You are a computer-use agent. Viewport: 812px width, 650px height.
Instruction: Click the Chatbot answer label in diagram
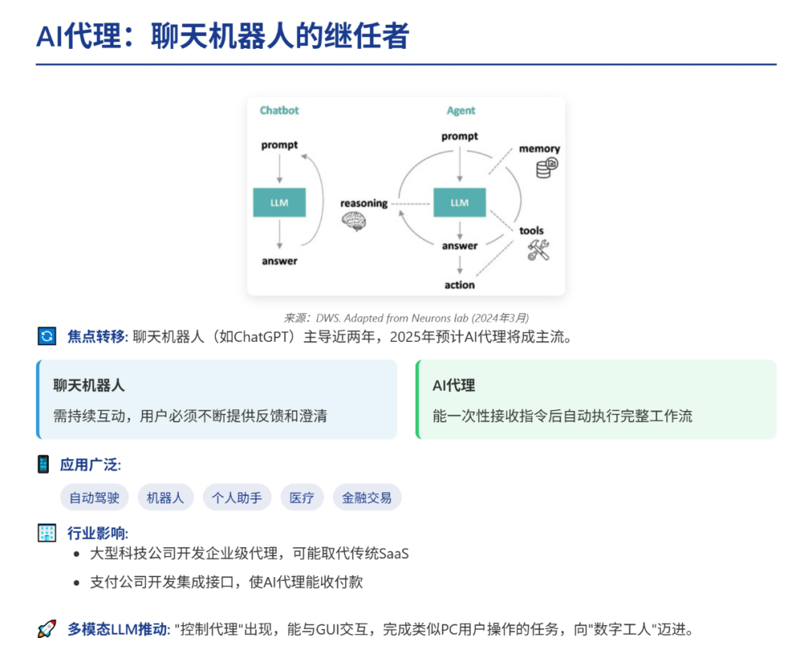tap(280, 261)
